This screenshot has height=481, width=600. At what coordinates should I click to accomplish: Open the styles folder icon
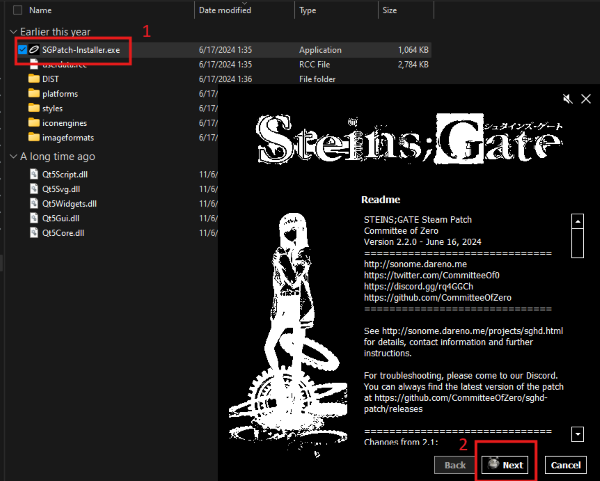34,108
